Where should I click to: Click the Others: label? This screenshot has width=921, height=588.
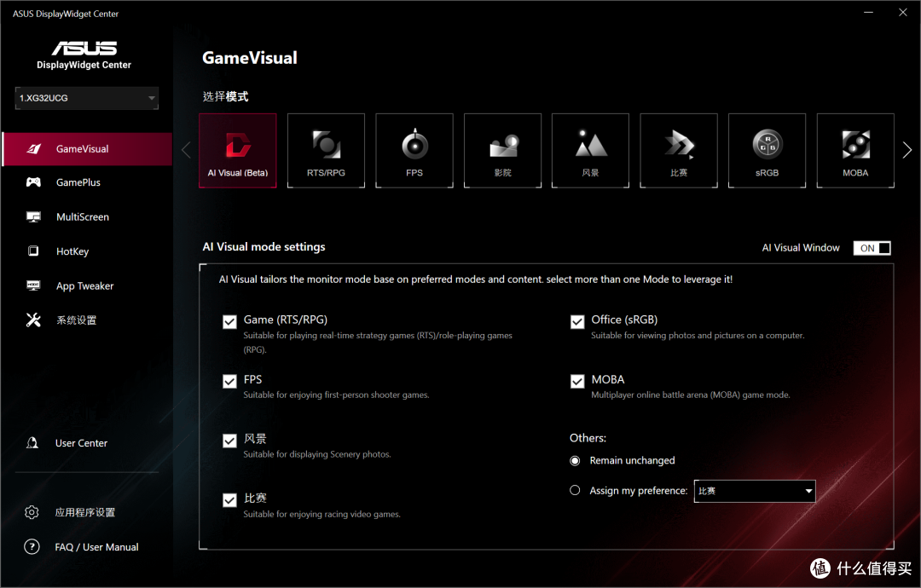click(x=588, y=438)
